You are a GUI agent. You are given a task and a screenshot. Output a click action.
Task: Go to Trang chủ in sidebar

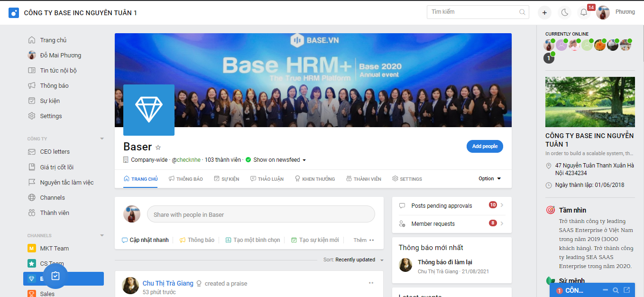pyautogui.click(x=53, y=40)
